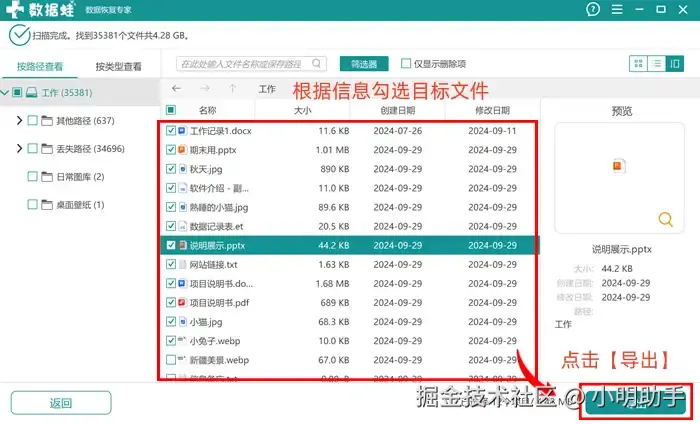The width and height of the screenshot is (700, 424).
Task: Switch to preview pane view layout
Action: coord(675,63)
